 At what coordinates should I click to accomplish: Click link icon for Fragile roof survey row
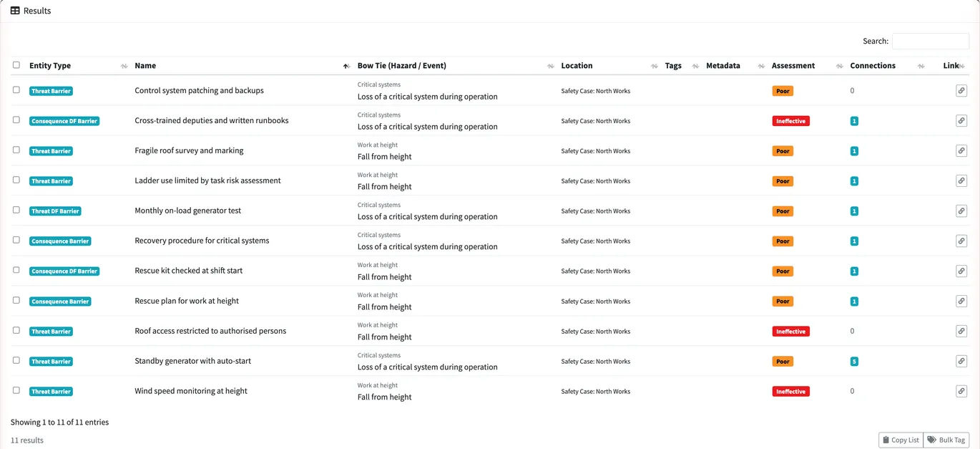pos(961,151)
